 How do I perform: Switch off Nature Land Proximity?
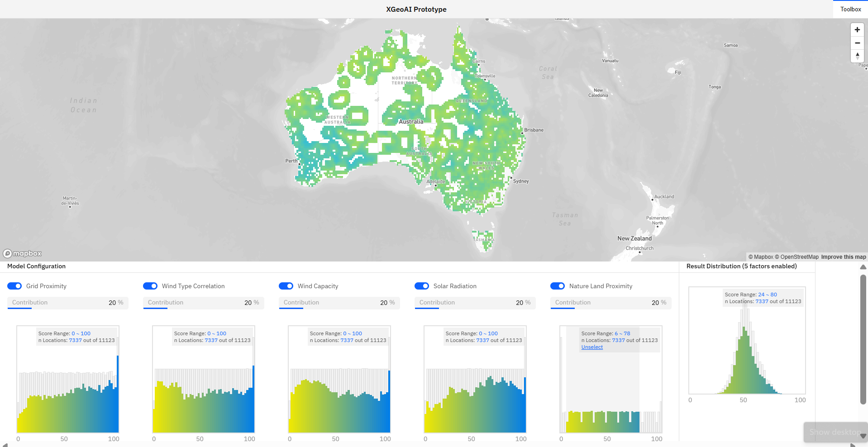(x=558, y=286)
